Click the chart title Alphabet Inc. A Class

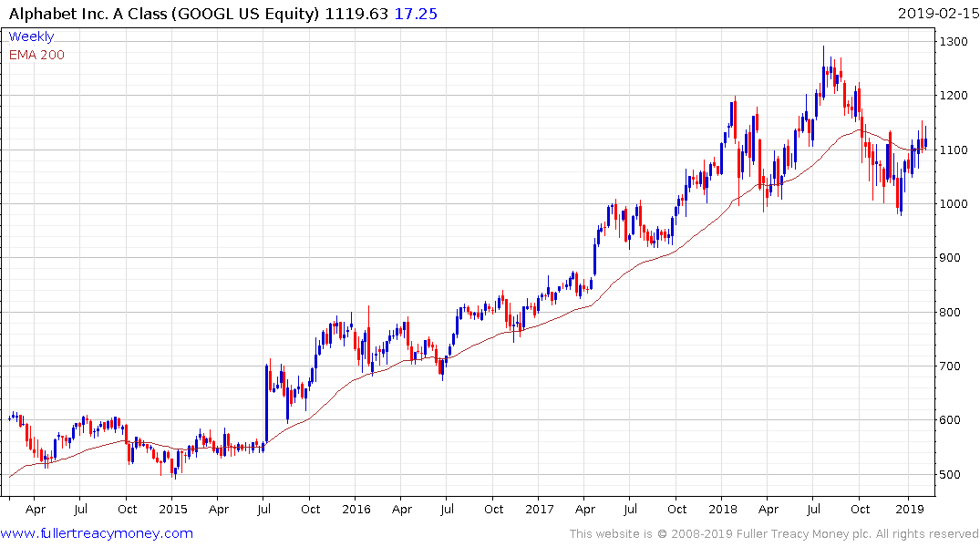tap(88, 14)
